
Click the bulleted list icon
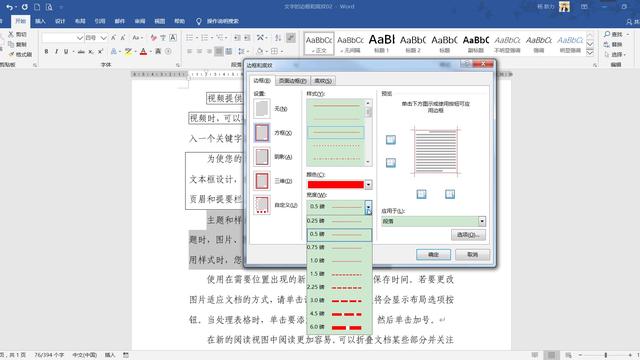[189, 38]
